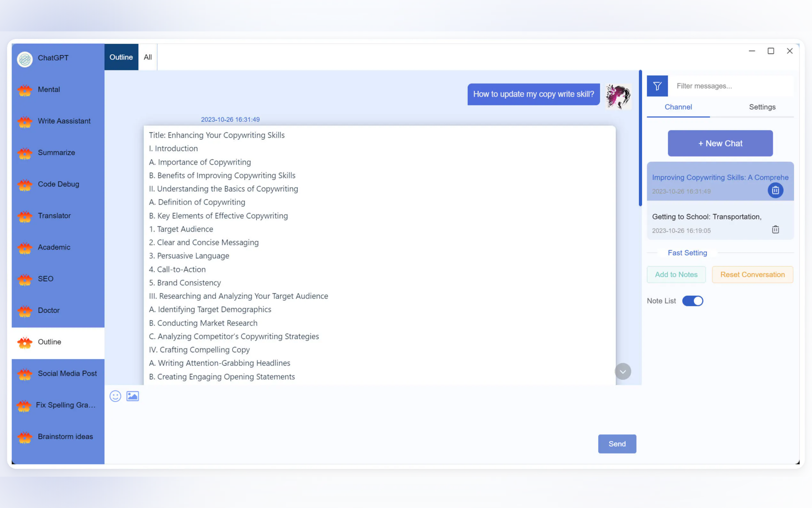This screenshot has height=508, width=812.
Task: Select the All tab
Action: (148, 57)
